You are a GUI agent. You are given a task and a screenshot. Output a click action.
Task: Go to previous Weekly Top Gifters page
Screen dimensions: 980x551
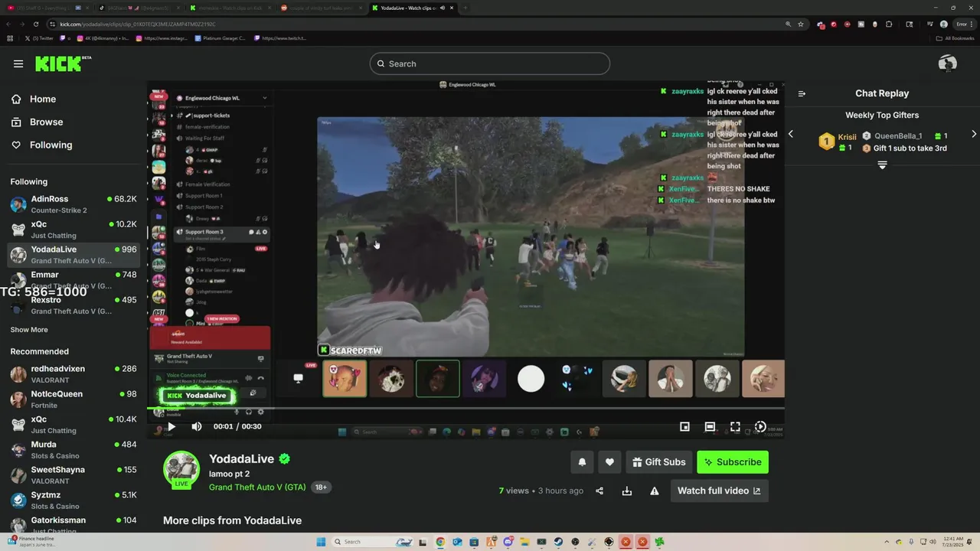point(791,134)
